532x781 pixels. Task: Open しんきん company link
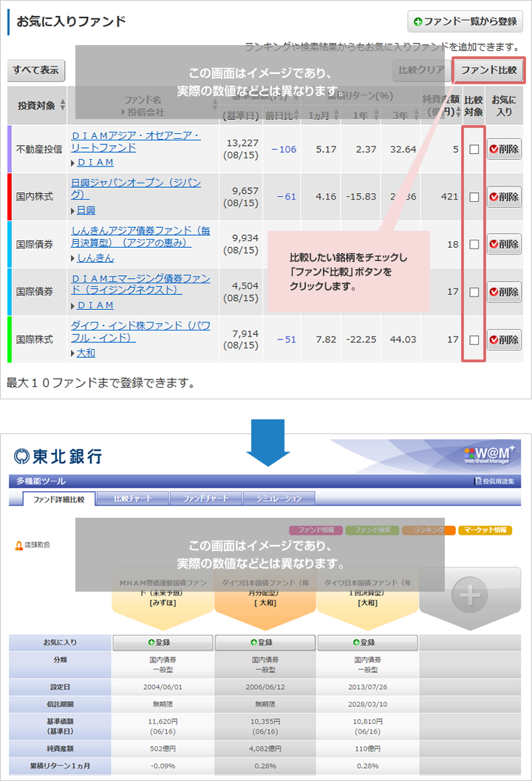[x=95, y=258]
